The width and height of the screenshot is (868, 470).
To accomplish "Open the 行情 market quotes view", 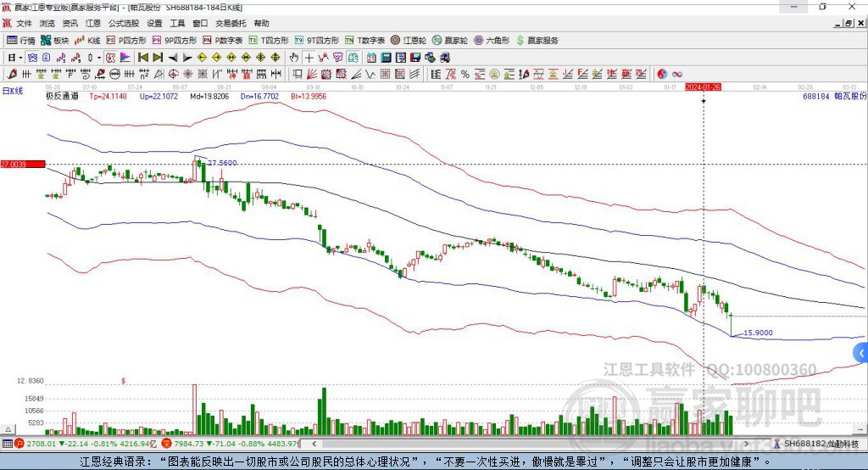I will [x=20, y=41].
